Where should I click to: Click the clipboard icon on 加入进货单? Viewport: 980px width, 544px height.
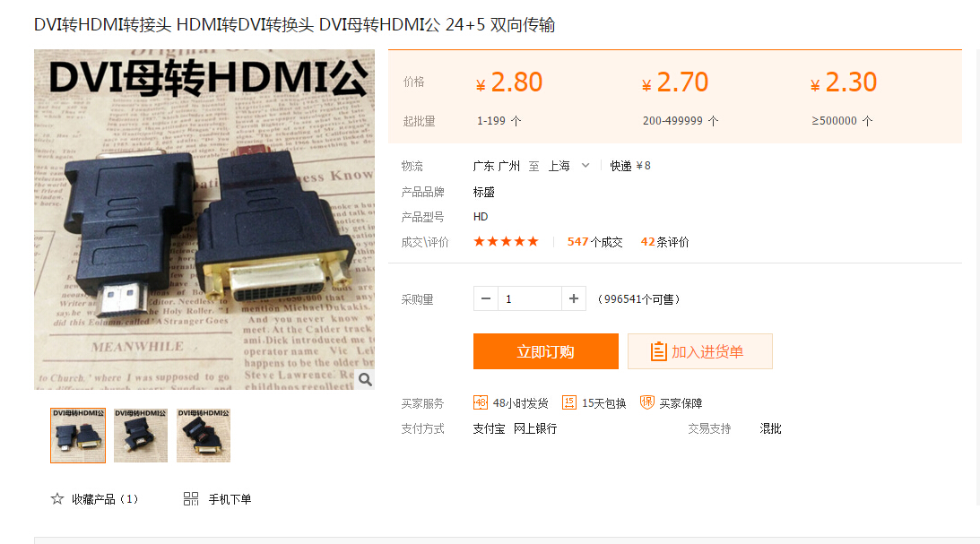[658, 351]
